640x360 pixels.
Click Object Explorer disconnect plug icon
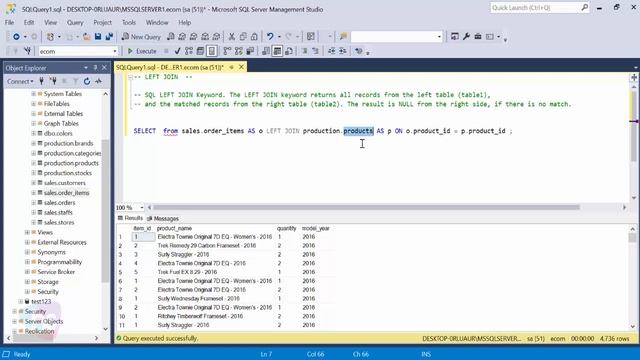tap(53, 81)
